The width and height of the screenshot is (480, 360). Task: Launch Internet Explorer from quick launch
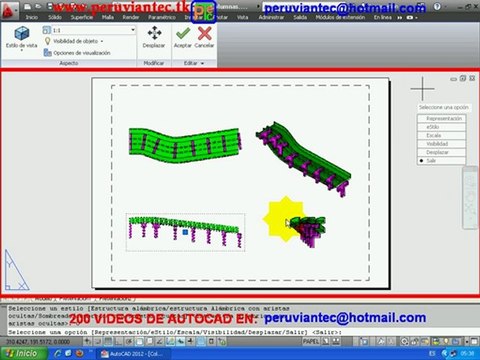(x=58, y=353)
